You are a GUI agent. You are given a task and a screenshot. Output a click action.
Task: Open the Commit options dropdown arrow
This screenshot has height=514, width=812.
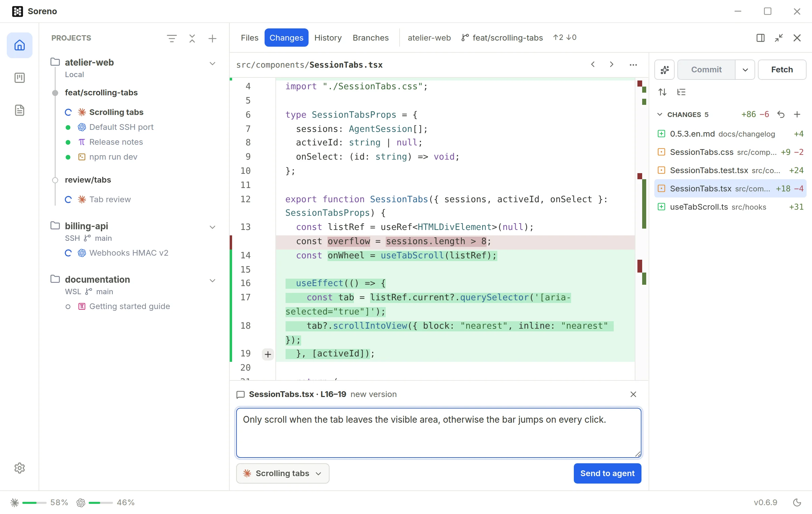(x=745, y=70)
